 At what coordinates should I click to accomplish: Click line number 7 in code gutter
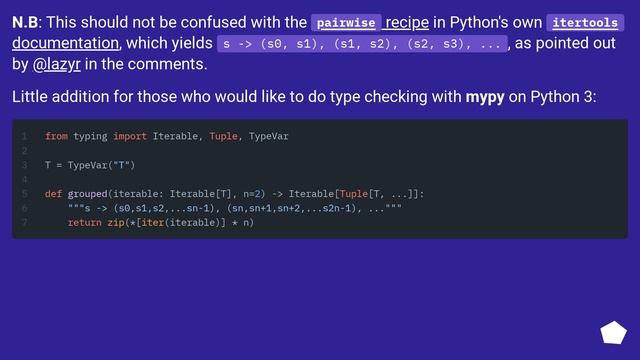(x=24, y=223)
